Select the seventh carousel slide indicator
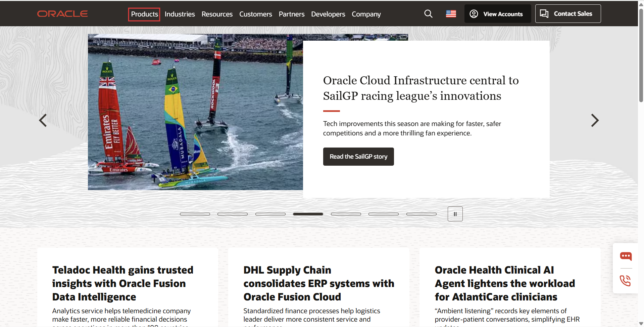644x327 pixels. pos(422,214)
